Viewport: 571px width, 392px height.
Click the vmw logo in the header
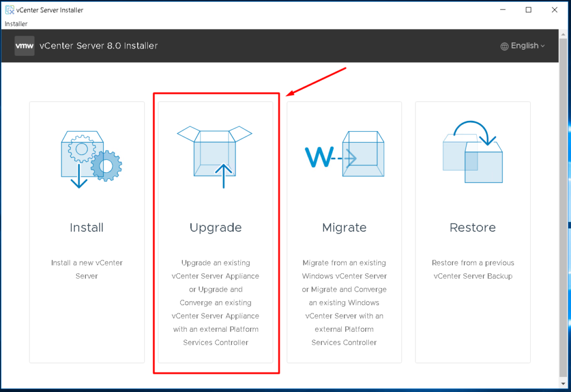[x=24, y=46]
